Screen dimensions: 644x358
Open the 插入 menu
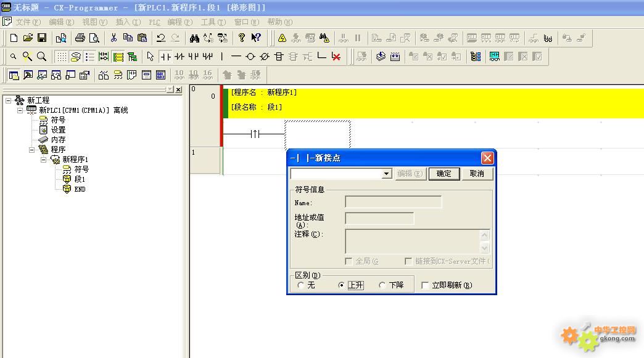[x=128, y=22]
